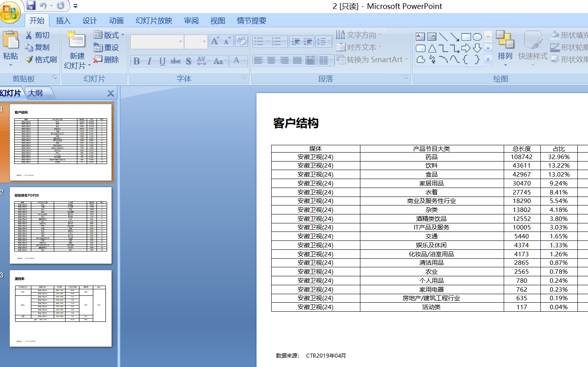Select slide 2 thumbnail 投放排名TOP20
This screenshot has width=588, height=367.
pyautogui.click(x=61, y=225)
